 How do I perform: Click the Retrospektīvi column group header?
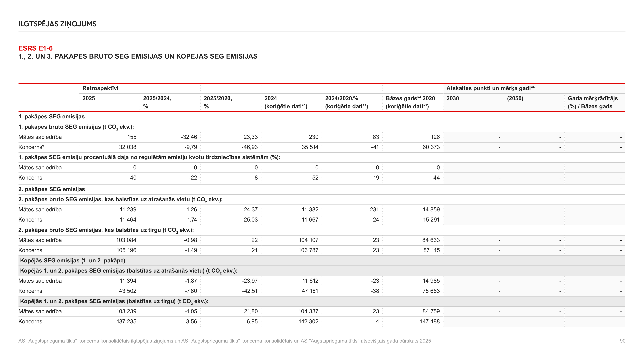coord(100,88)
